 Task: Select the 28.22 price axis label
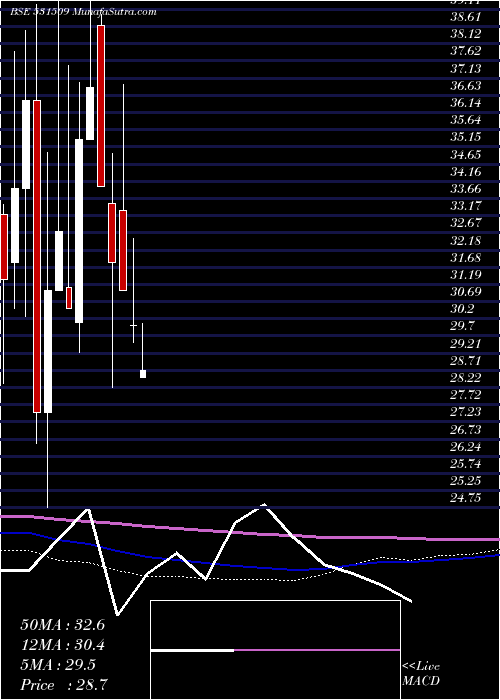[466, 378]
